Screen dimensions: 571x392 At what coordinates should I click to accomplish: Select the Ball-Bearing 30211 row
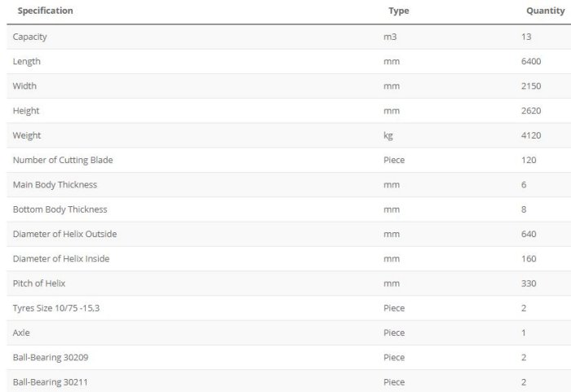pos(44,382)
